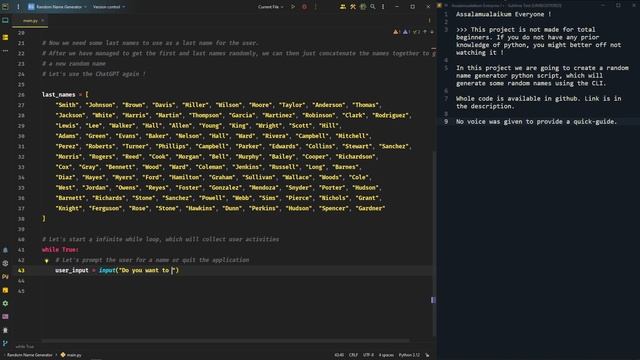Open the Project tool window icon

point(5,20)
